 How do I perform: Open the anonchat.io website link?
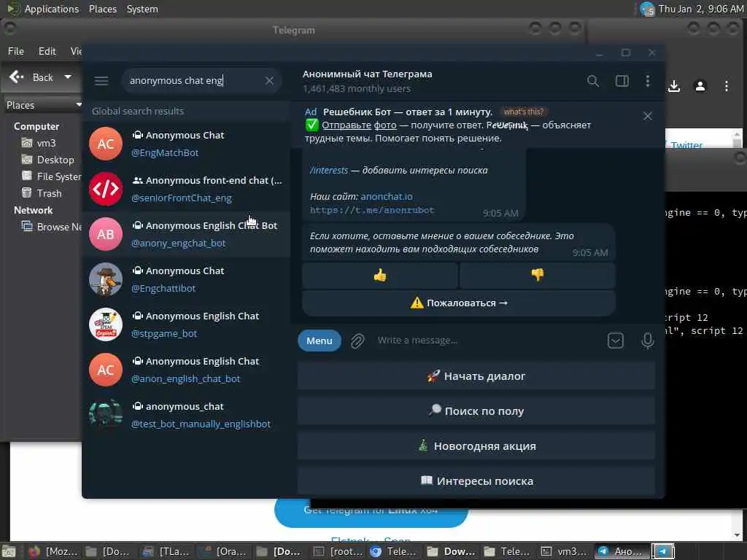click(x=387, y=196)
